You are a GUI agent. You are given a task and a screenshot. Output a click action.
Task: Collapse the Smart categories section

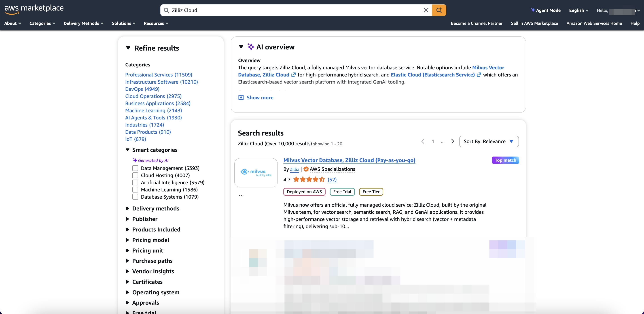127,150
